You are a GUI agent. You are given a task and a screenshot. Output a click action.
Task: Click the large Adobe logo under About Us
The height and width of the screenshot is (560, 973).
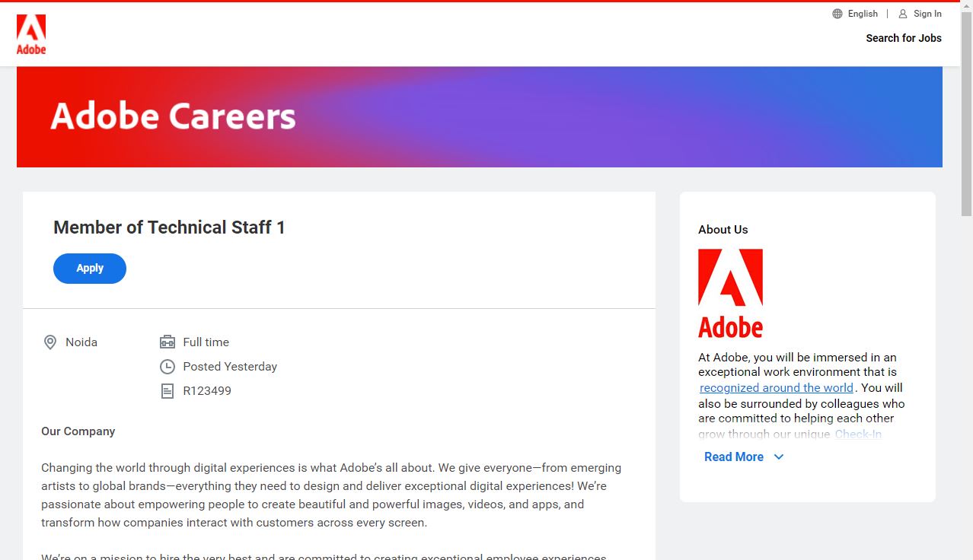730,293
